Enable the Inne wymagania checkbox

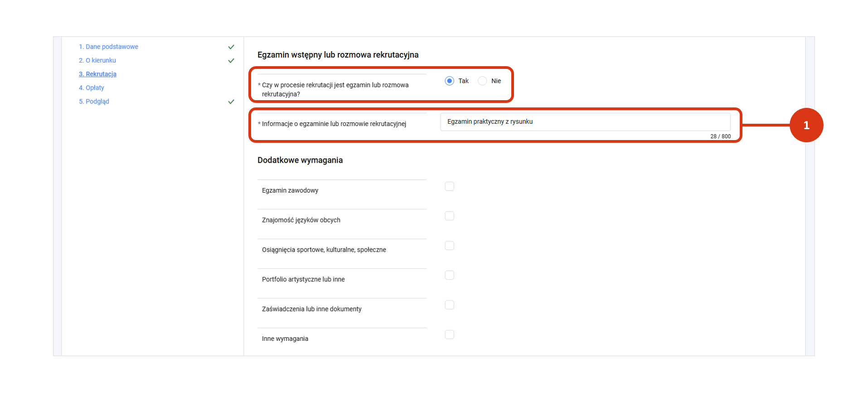point(449,334)
